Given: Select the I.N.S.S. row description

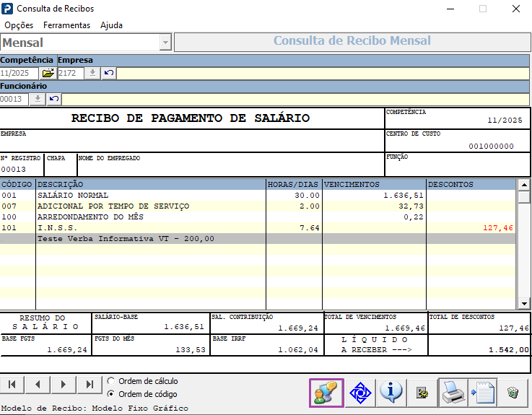Looking at the screenshot, I should pos(57,227).
